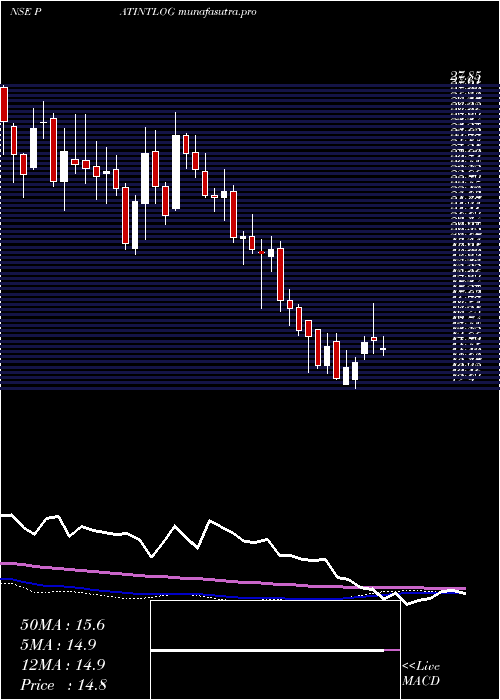This screenshot has height=700, width=500.
Task: Click the munafasutra.pro title text
Action: [217, 12]
